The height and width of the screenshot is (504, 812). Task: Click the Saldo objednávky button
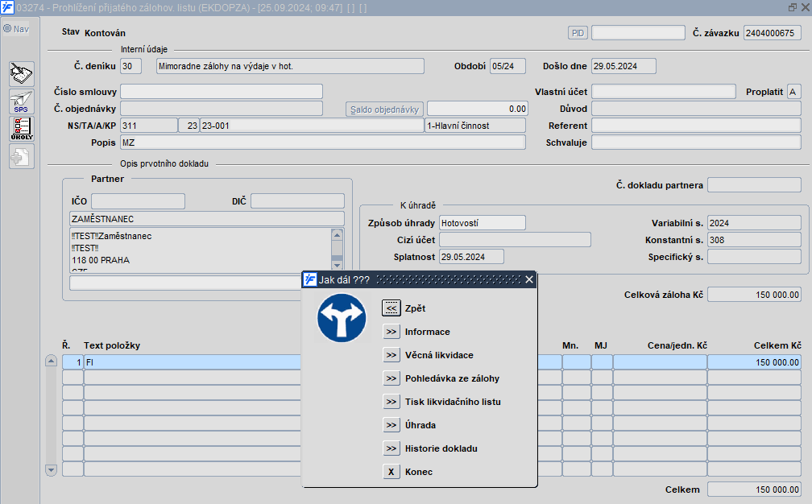(384, 109)
